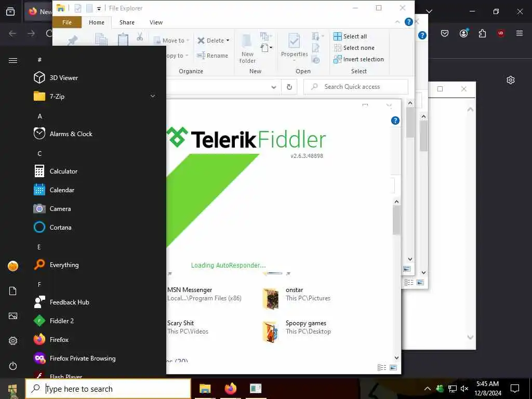Click the taskbar search box
This screenshot has width=532, height=399.
tap(108, 389)
